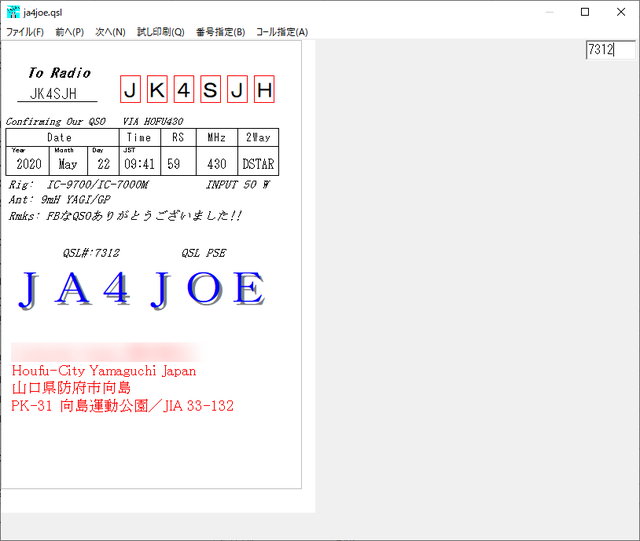Click the QSL PSE text
Viewport: 640px width, 541px height.
click(204, 253)
